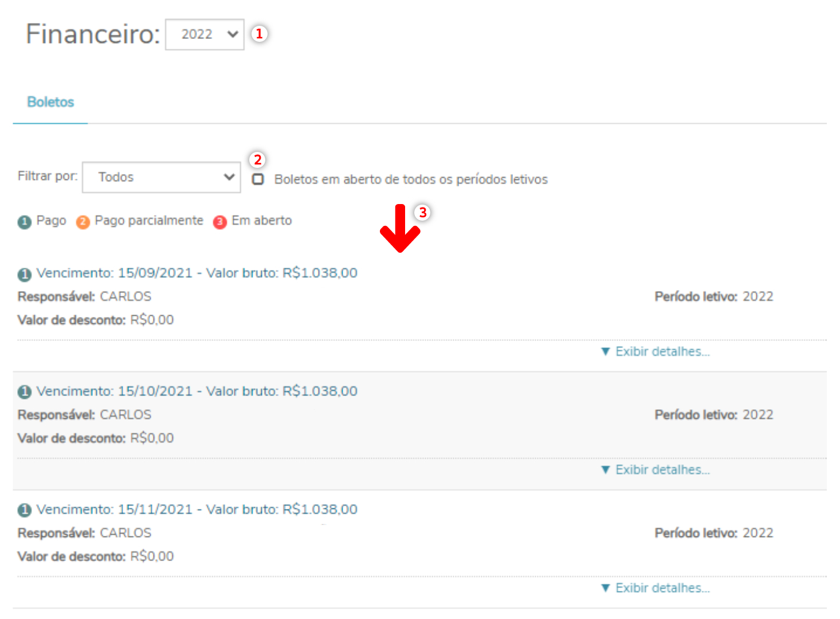The image size is (840, 619).
Task: Click the green Pago legend status icon
Action: [x=25, y=222]
